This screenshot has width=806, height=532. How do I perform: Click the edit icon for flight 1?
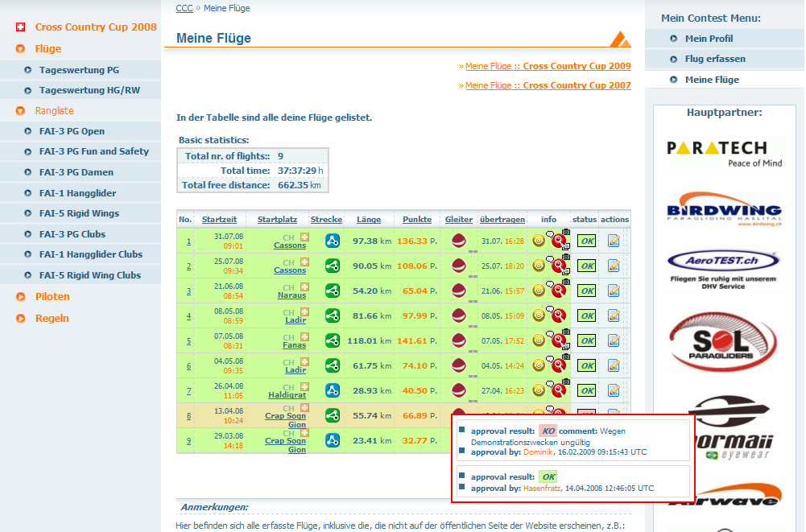pyautogui.click(x=614, y=241)
